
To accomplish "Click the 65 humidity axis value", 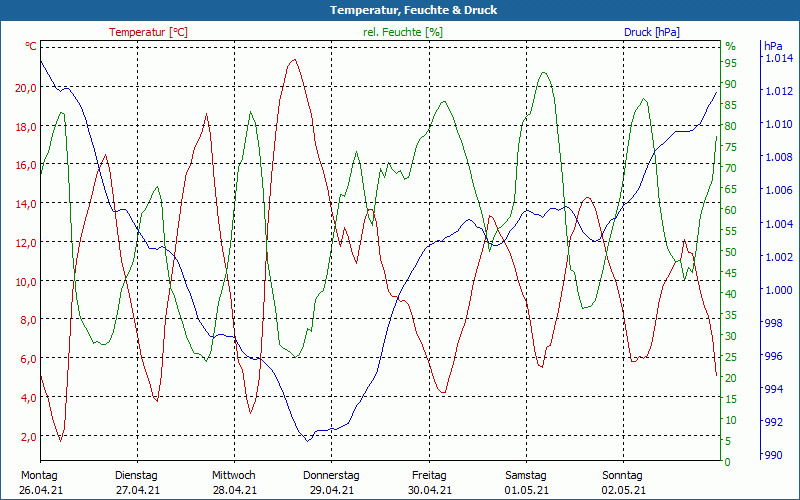I will [x=731, y=189].
